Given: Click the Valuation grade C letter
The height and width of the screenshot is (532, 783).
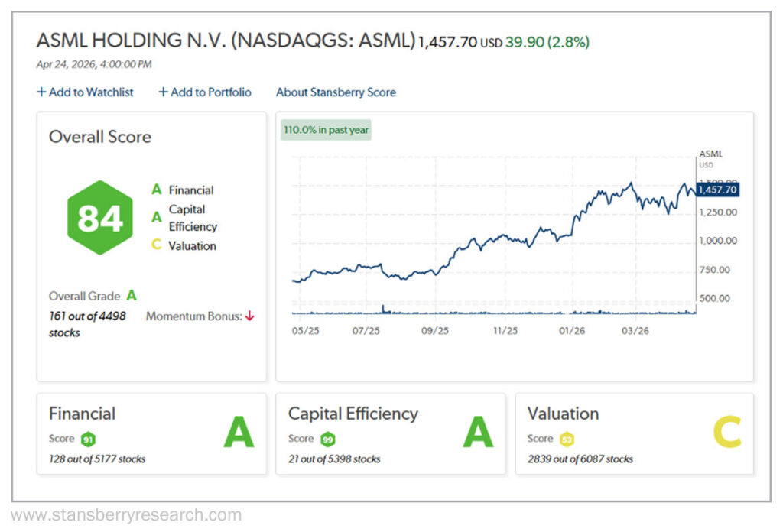Looking at the screenshot, I should click(726, 431).
